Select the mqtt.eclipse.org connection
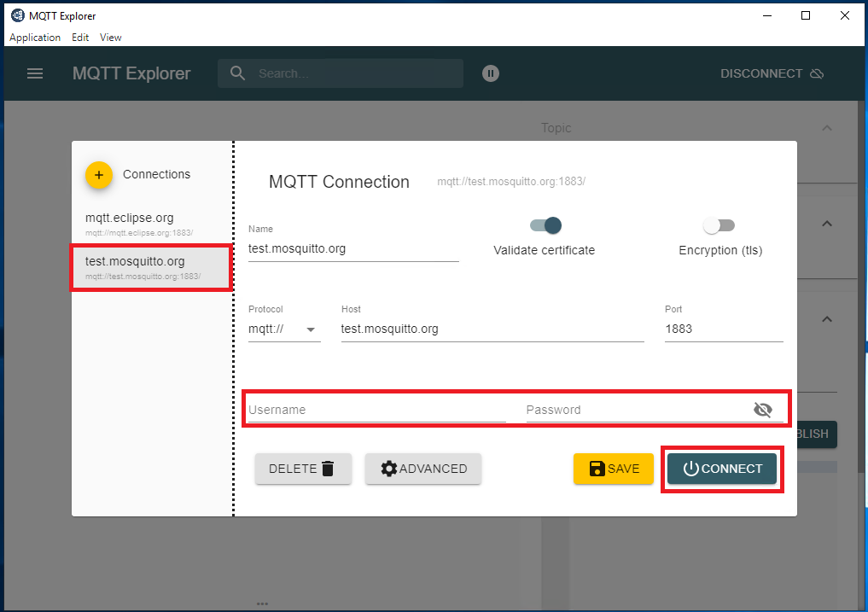This screenshot has width=868, height=612. [x=152, y=224]
